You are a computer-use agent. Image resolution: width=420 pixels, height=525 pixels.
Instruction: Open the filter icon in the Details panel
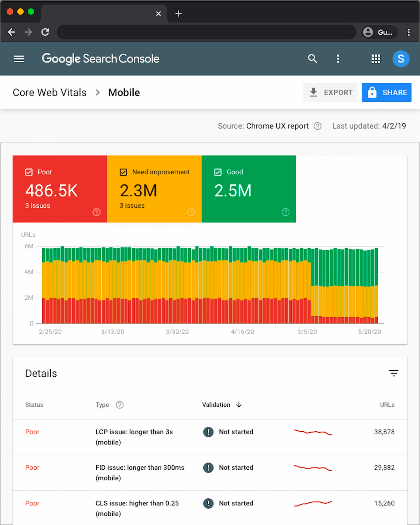(x=394, y=373)
